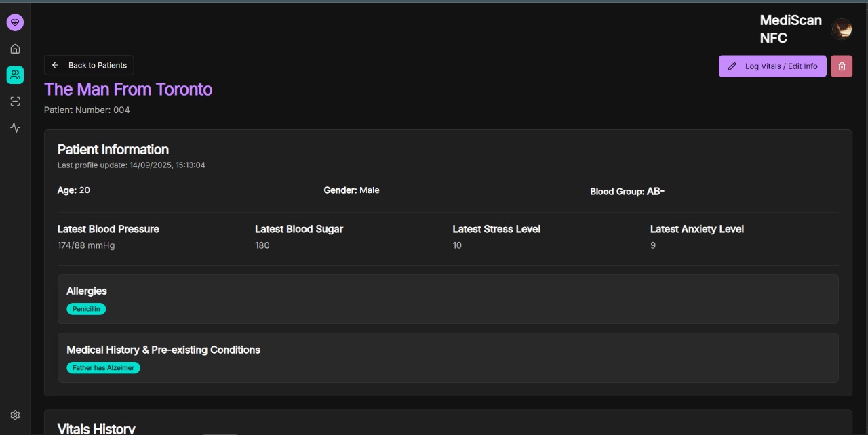Click the Latest Stress Level label
868x435 pixels.
coord(496,230)
